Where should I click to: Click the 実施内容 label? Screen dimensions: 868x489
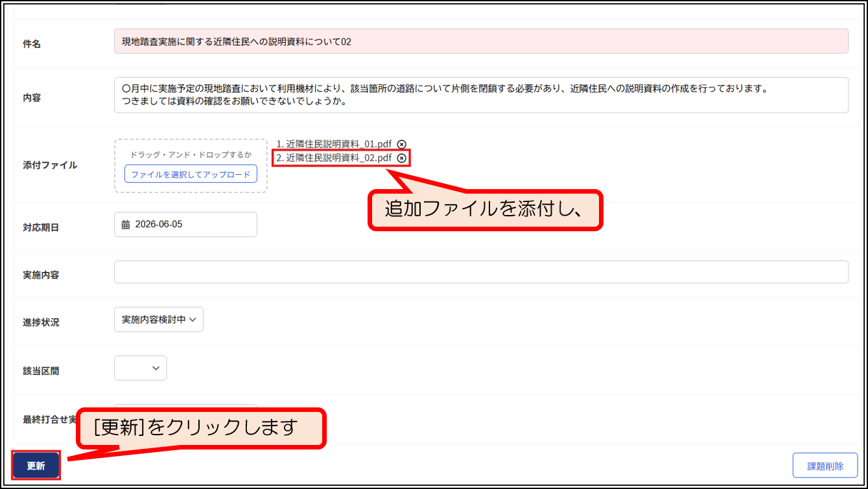(41, 275)
